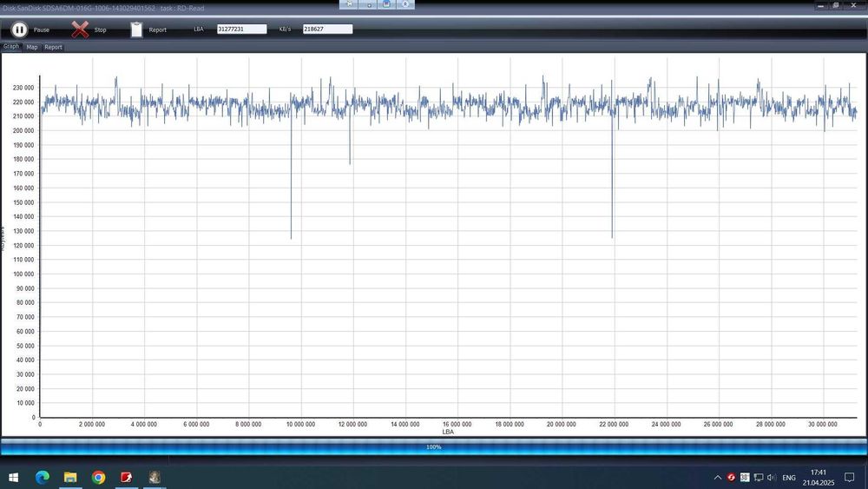Click the '22 000 000' x-axis label
The width and height of the screenshot is (868, 489).
coord(614,424)
